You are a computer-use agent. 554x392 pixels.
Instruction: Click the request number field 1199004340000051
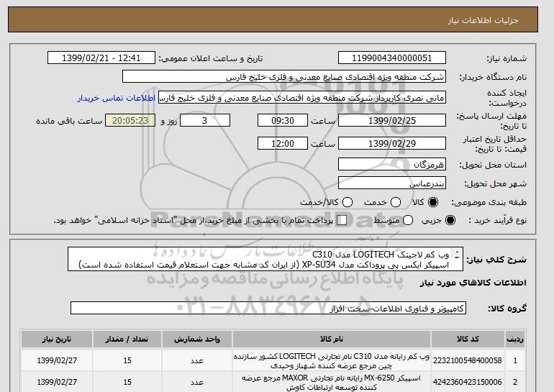click(392, 58)
